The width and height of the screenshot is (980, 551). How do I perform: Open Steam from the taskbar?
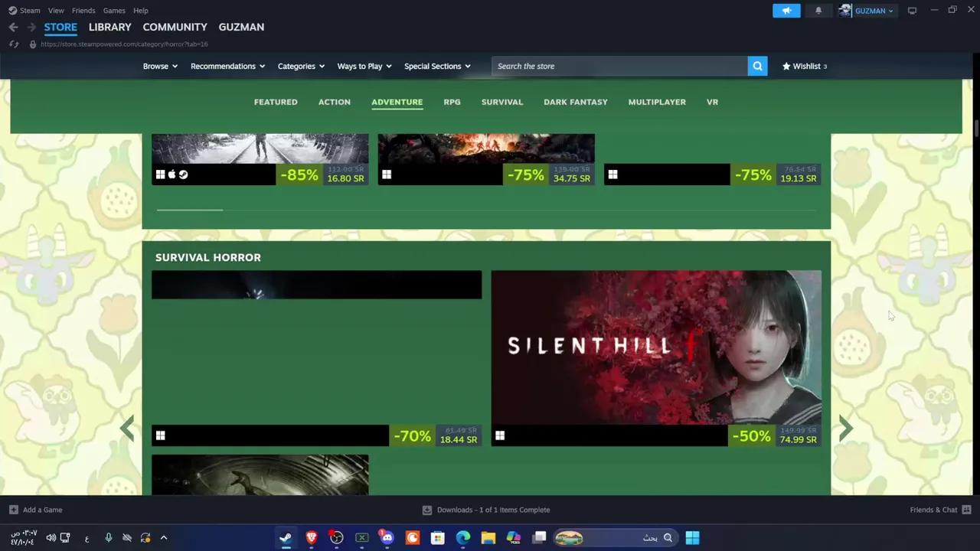(x=286, y=538)
